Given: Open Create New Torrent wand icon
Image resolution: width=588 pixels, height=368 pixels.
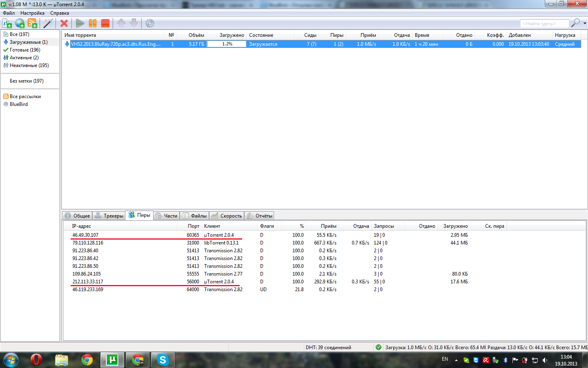Looking at the screenshot, I should coord(49,23).
